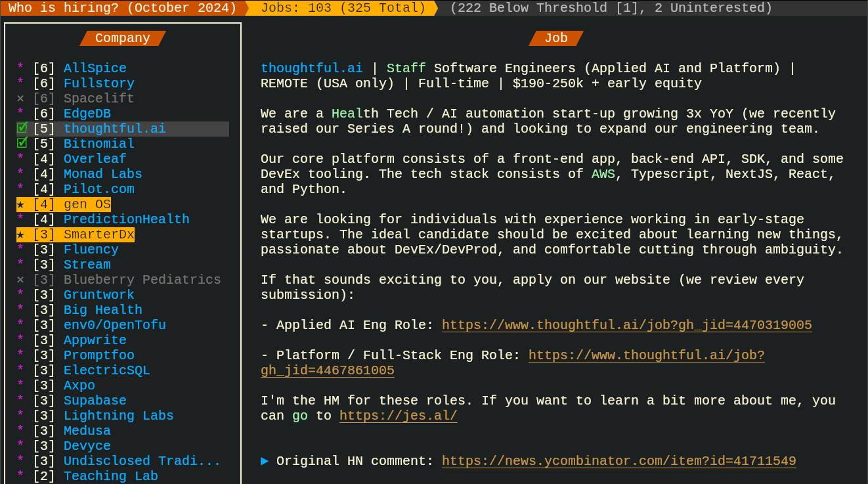Select Overleaf in company list
Screen dimensions: 868x484
(95, 159)
